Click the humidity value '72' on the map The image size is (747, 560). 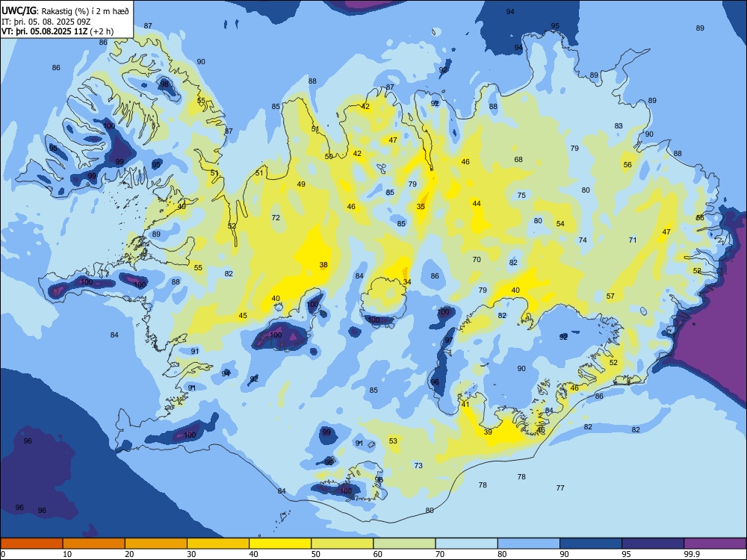click(276, 217)
